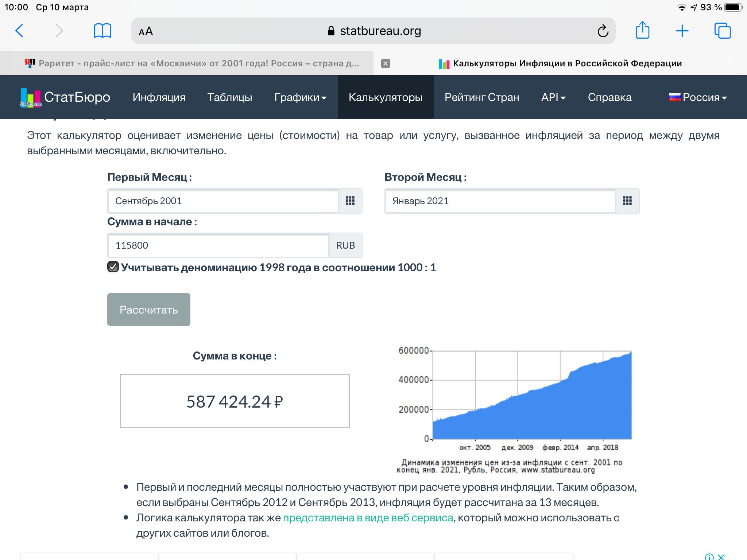747x560 pixels.
Task: Switch to the Раритет прайс-лист tab
Action: 191,63
